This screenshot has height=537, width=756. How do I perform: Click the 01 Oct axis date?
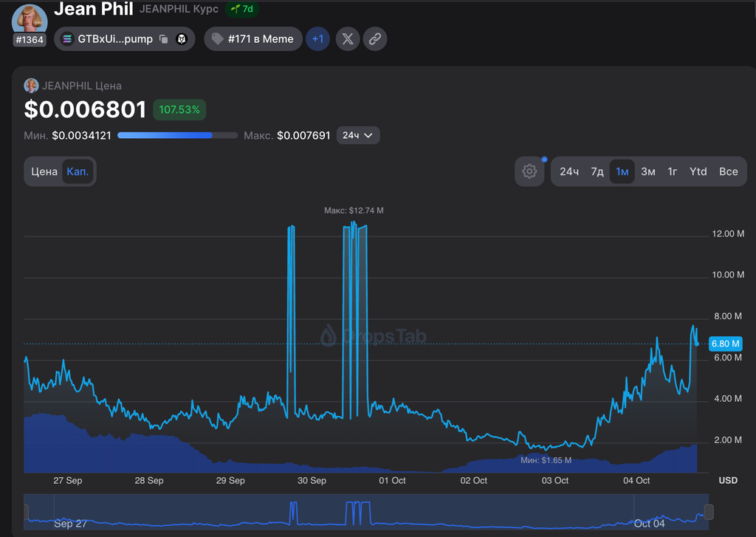click(x=392, y=481)
